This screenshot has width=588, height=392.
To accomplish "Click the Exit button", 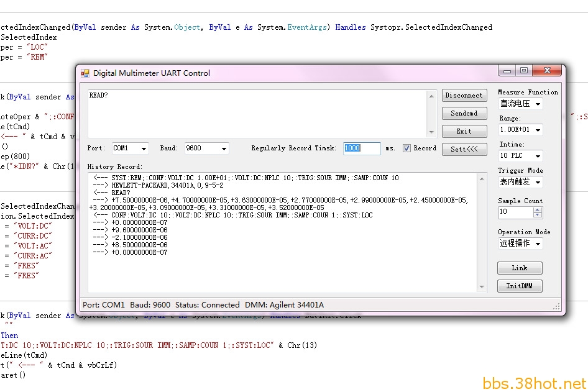I will [464, 131].
